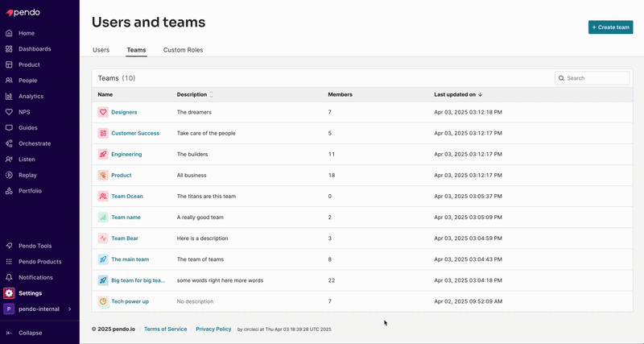
Task: Open the Custom Roles tab
Action: pyautogui.click(x=184, y=50)
